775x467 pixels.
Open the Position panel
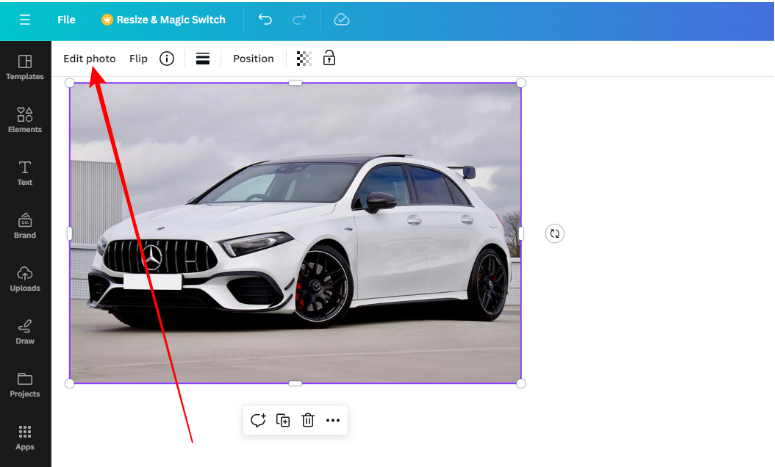pyautogui.click(x=254, y=59)
